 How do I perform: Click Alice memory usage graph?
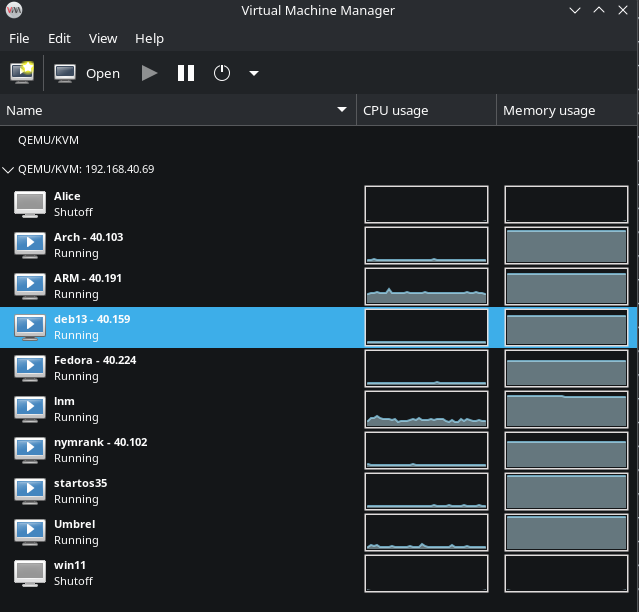[566, 205]
